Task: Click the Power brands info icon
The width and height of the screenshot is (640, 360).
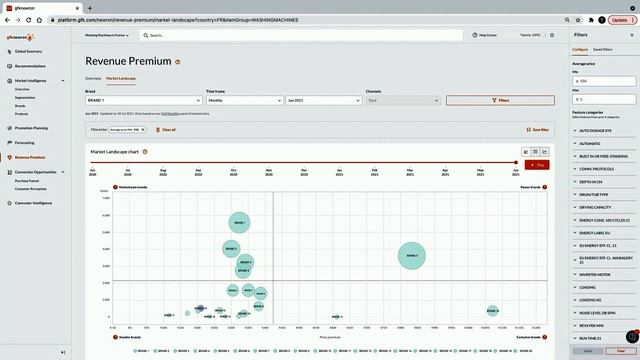Action: point(544,187)
